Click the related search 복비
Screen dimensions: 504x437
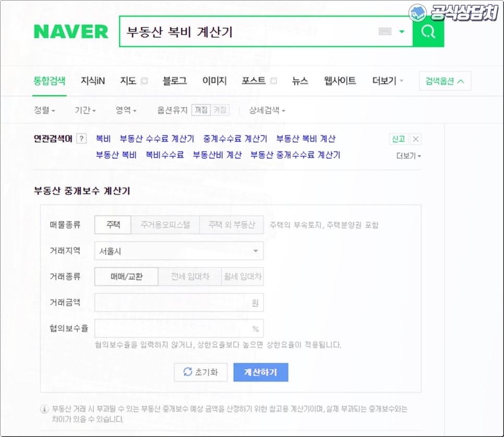pyautogui.click(x=103, y=138)
